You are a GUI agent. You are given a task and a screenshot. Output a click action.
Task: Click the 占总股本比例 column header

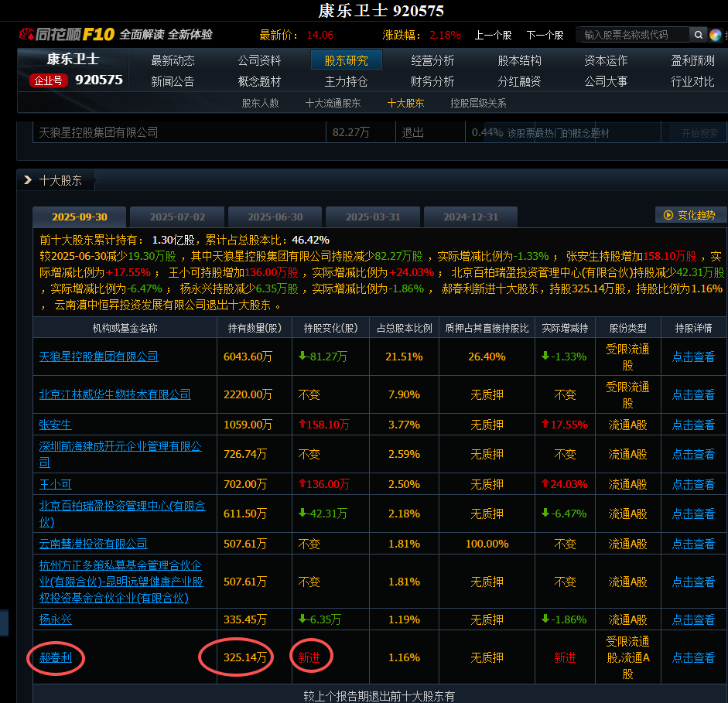[404, 328]
